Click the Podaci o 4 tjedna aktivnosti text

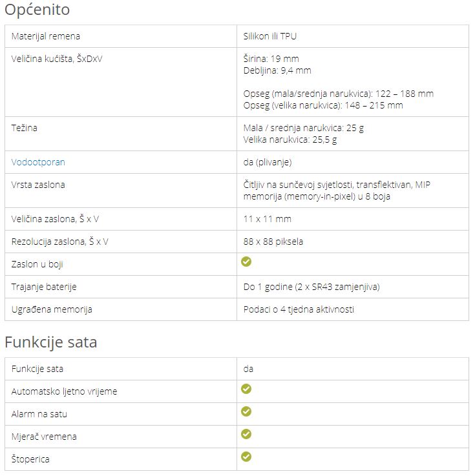coord(299,309)
